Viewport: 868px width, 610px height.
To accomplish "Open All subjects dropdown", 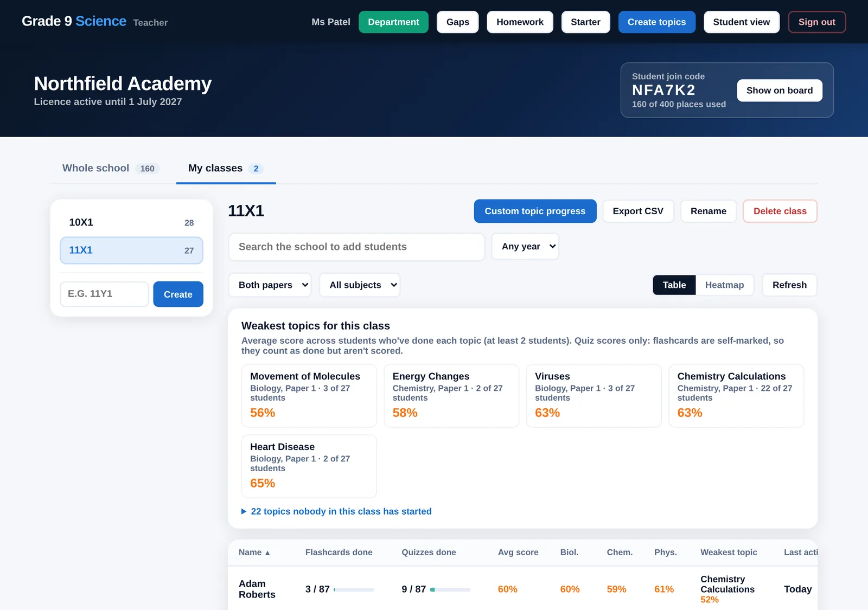I will pyautogui.click(x=359, y=285).
